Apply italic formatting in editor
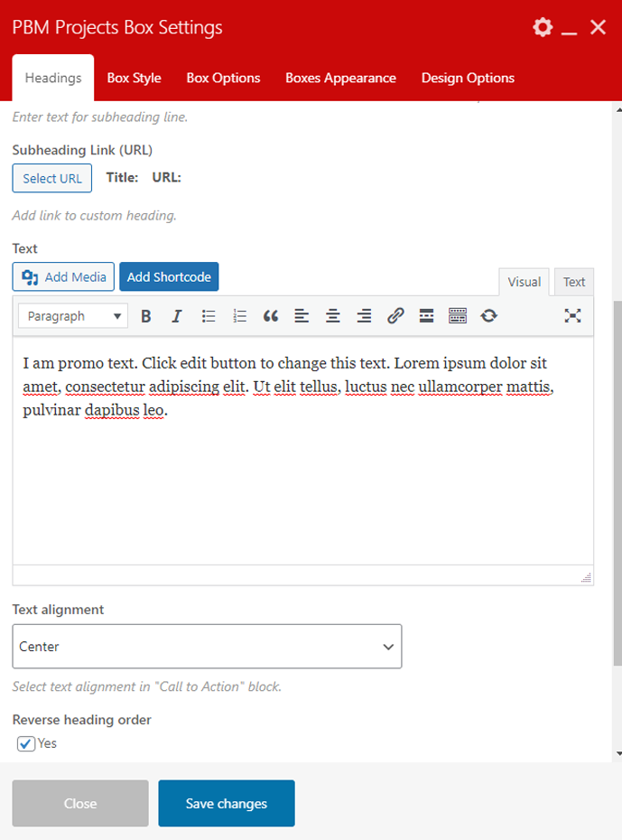This screenshot has width=622, height=840. [x=177, y=316]
